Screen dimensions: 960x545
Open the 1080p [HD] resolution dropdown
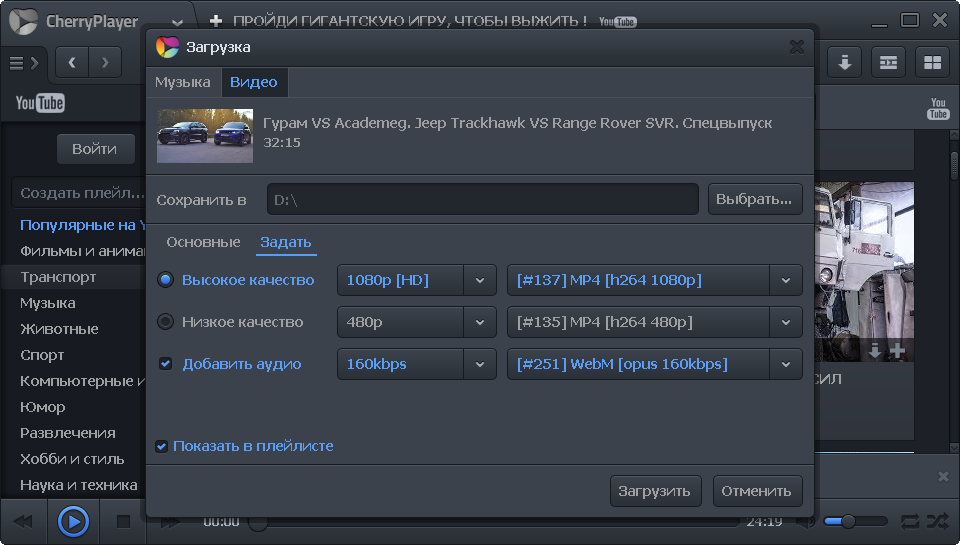pos(416,280)
